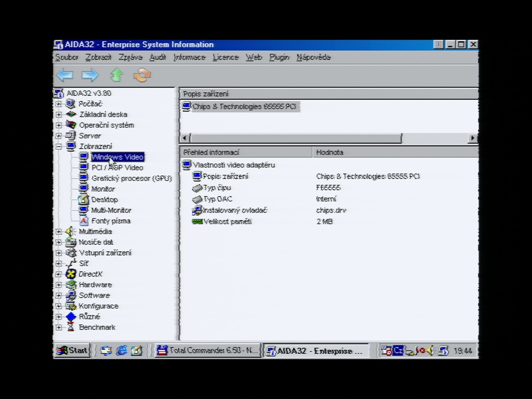The image size is (532, 399).
Task: Click the Desktop icon in tree
Action: click(84, 199)
